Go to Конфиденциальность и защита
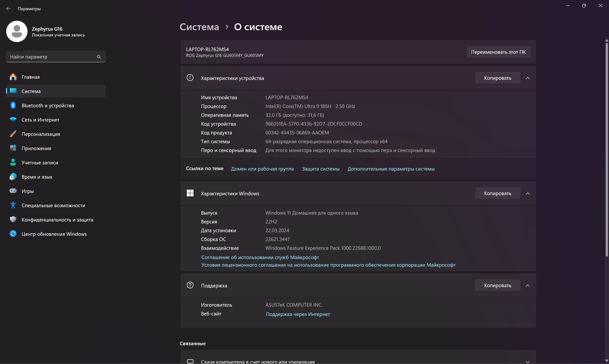Image resolution: width=609 pixels, height=364 pixels. [56, 220]
